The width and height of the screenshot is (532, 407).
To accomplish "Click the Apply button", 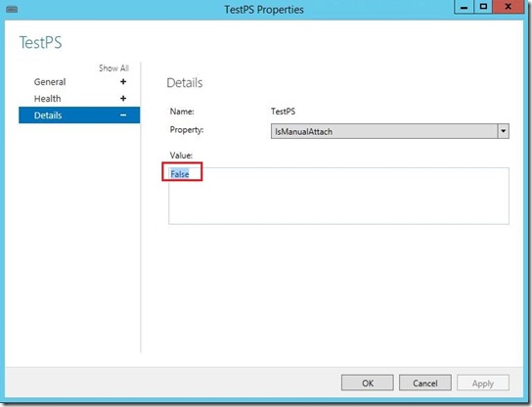I will [483, 383].
